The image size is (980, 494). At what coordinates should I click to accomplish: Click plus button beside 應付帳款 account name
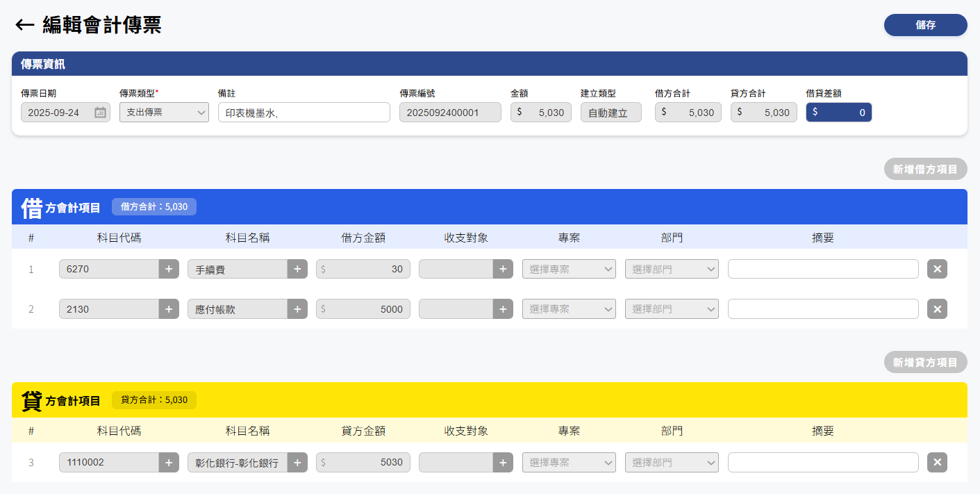(x=297, y=309)
